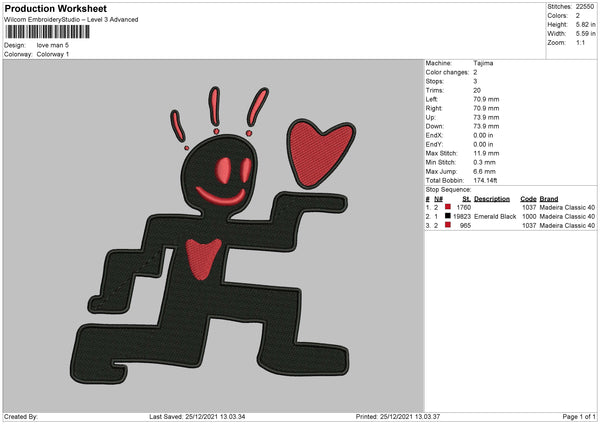Click the Max Jump value '6.6 mm'

coord(484,171)
